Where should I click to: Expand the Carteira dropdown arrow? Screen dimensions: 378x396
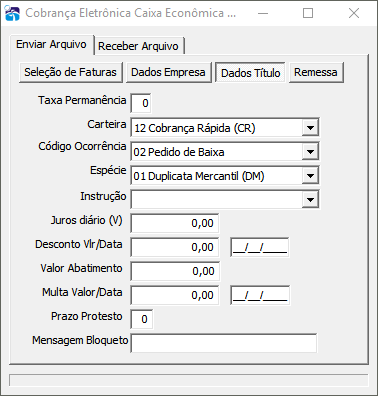310,128
